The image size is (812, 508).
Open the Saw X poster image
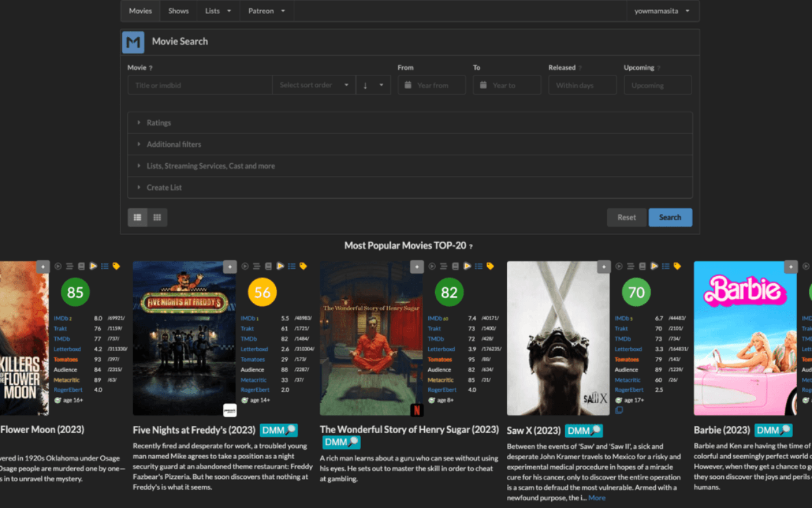tap(558, 338)
